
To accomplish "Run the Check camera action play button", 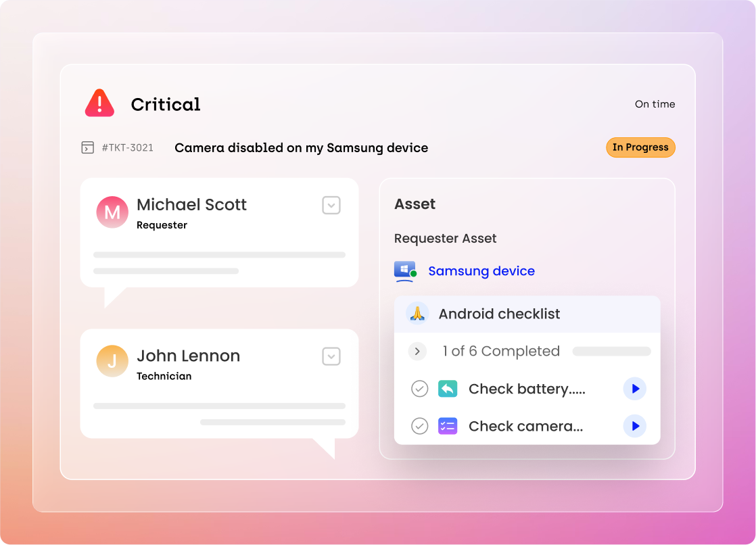I will point(634,426).
